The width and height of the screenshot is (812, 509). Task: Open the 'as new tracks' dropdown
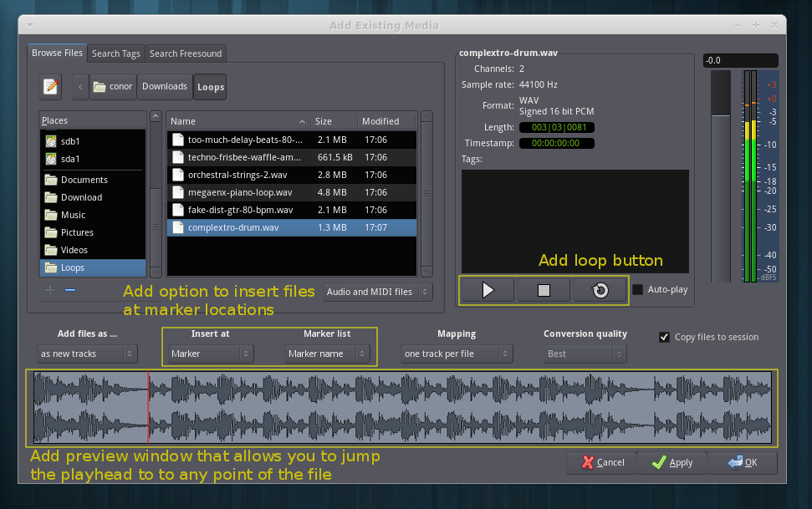[88, 354]
